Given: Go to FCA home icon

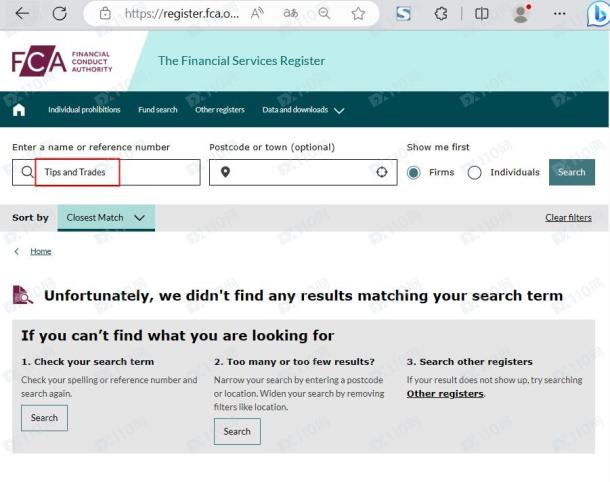Looking at the screenshot, I should (x=20, y=110).
